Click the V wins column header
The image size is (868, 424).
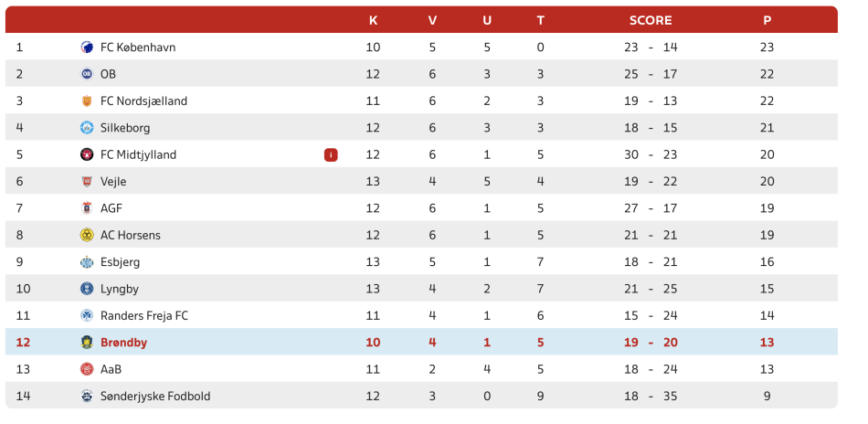coord(432,20)
